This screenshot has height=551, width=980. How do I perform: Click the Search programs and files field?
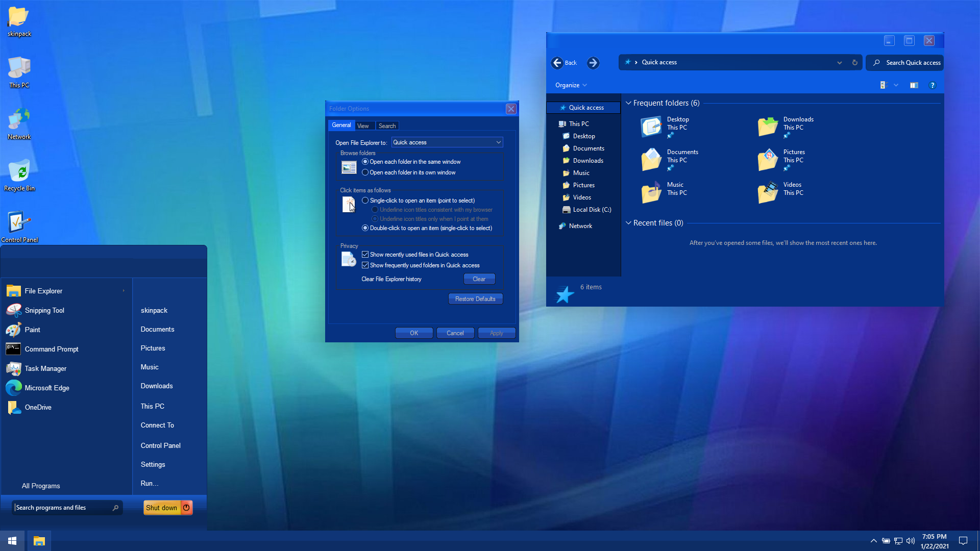[x=62, y=508]
